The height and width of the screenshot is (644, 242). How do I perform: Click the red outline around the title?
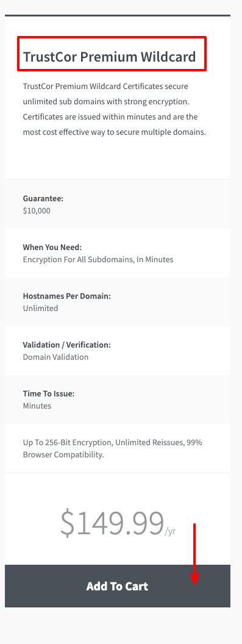pyautogui.click(x=112, y=54)
